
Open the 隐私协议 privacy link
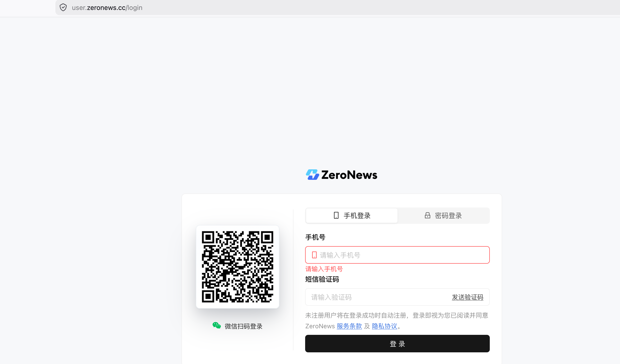[385, 326]
